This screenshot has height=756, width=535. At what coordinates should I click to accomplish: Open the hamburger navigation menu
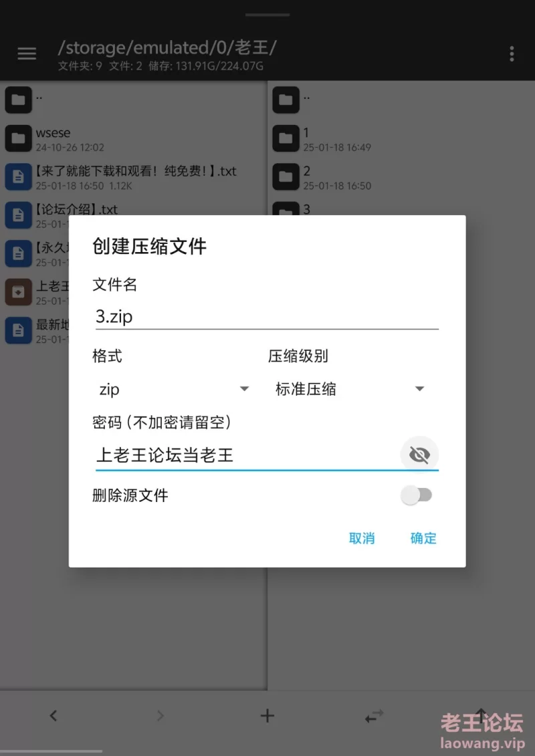(27, 53)
